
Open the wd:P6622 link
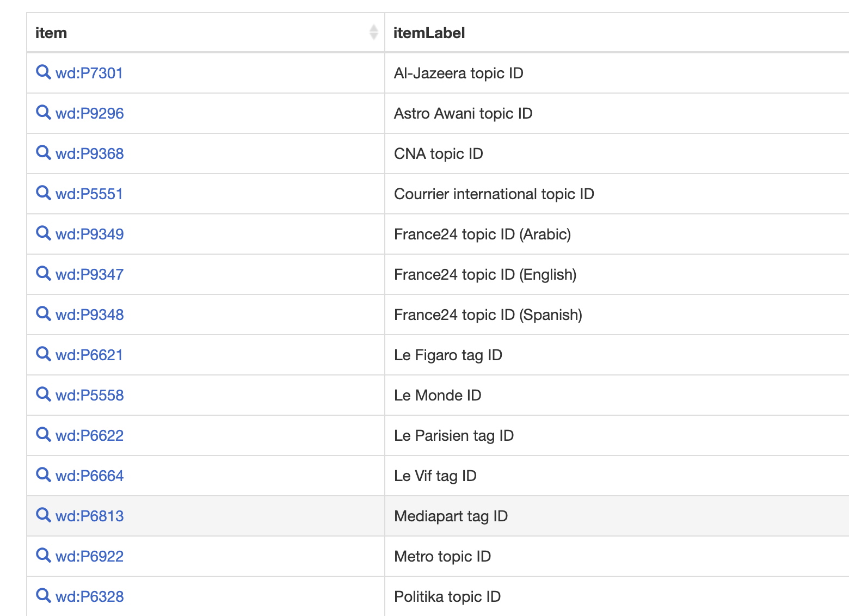point(89,435)
